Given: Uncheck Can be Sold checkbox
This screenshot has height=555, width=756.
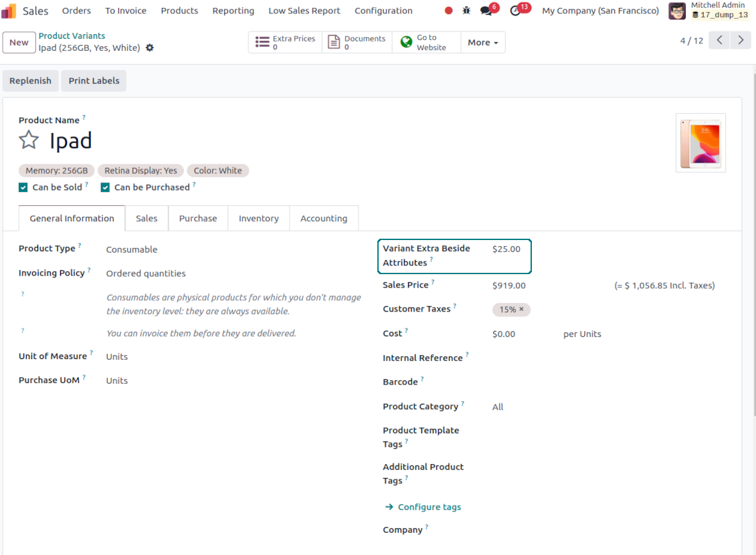Looking at the screenshot, I should click(x=23, y=187).
